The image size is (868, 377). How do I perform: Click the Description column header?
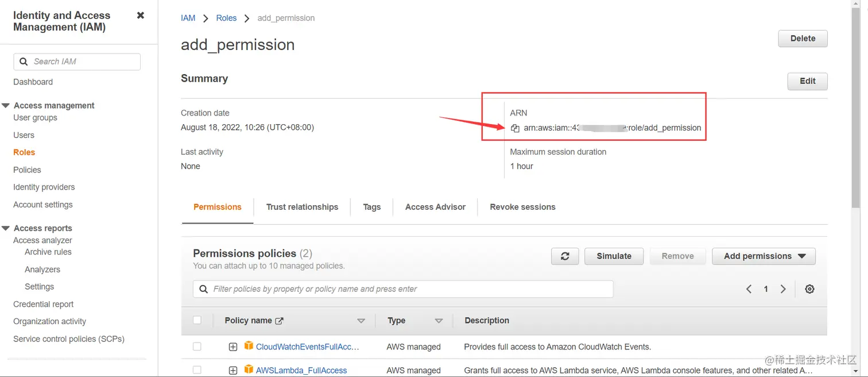pos(487,321)
